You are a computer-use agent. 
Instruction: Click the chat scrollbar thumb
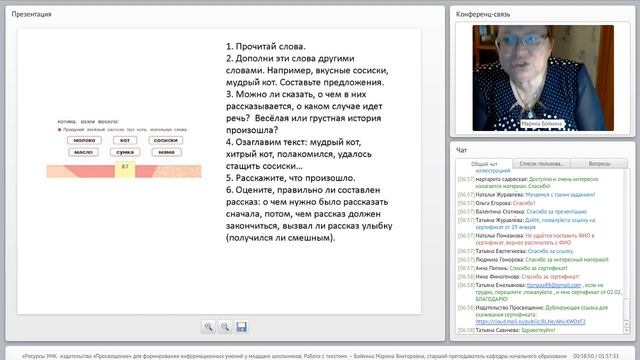click(x=627, y=309)
